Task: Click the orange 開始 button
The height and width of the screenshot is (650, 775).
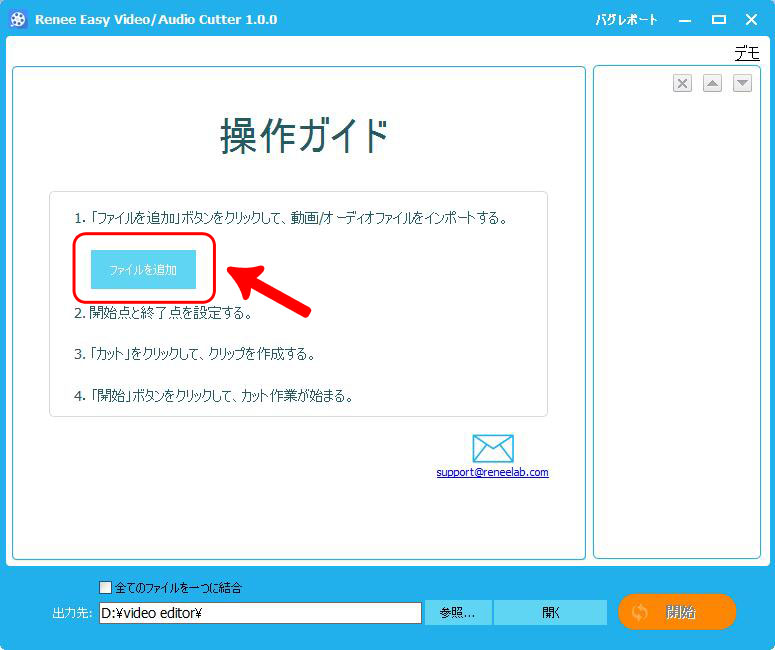Action: (677, 612)
